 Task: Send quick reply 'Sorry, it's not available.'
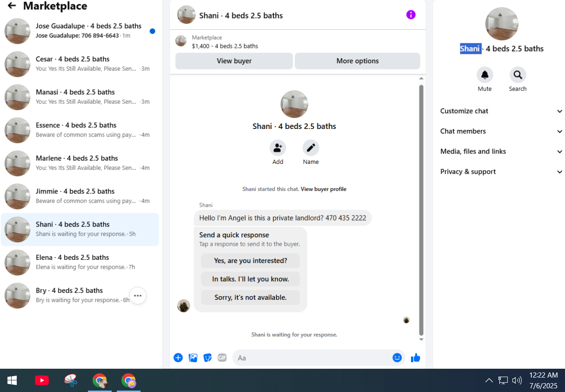pos(250,297)
